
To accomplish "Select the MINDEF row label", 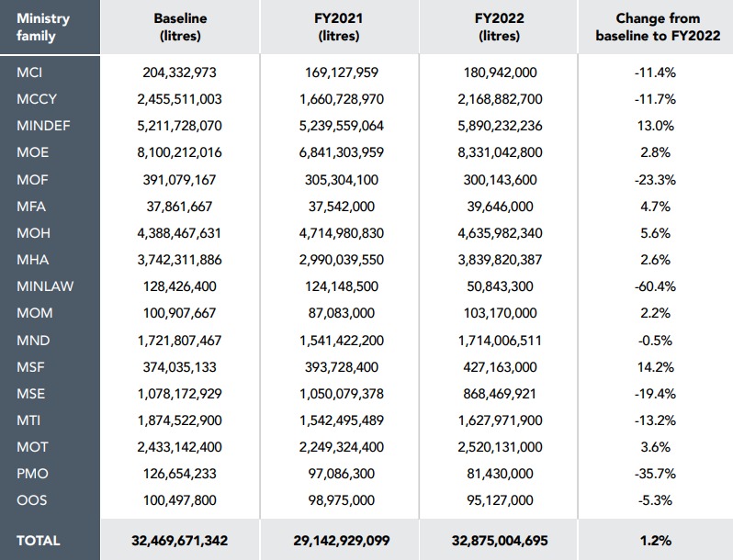I will tap(43, 126).
